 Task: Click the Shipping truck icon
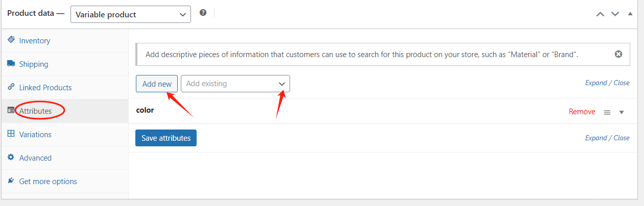[11, 64]
